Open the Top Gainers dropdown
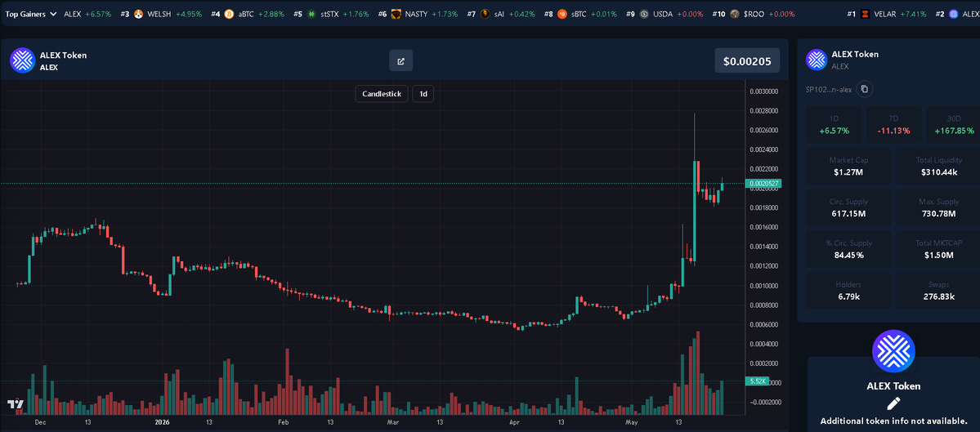 click(31, 14)
